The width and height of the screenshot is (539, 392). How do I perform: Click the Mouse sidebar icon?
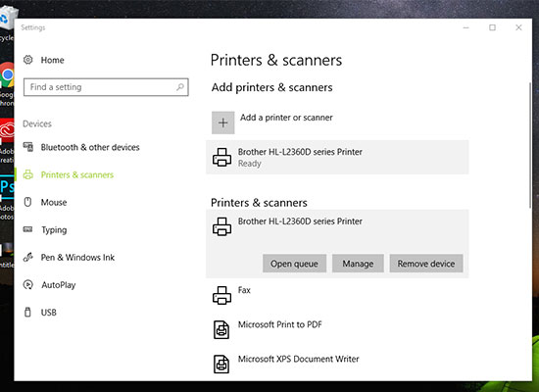click(27, 202)
